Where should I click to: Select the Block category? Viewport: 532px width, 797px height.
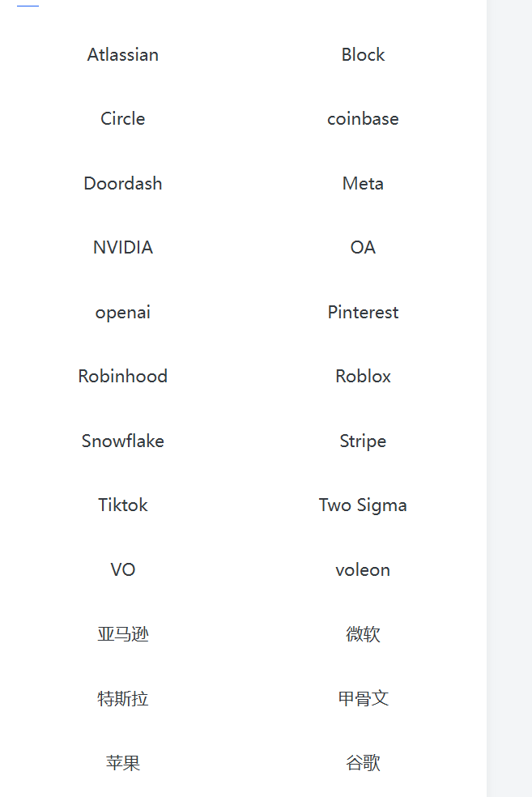(363, 55)
